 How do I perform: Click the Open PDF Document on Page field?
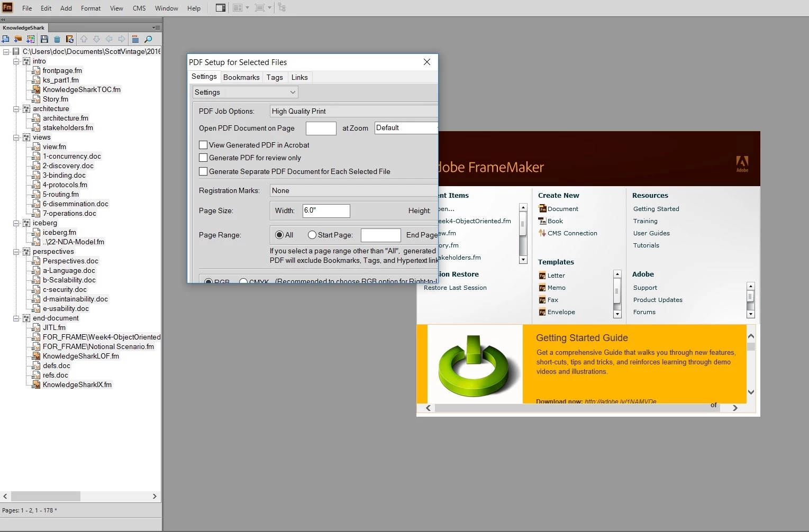321,129
